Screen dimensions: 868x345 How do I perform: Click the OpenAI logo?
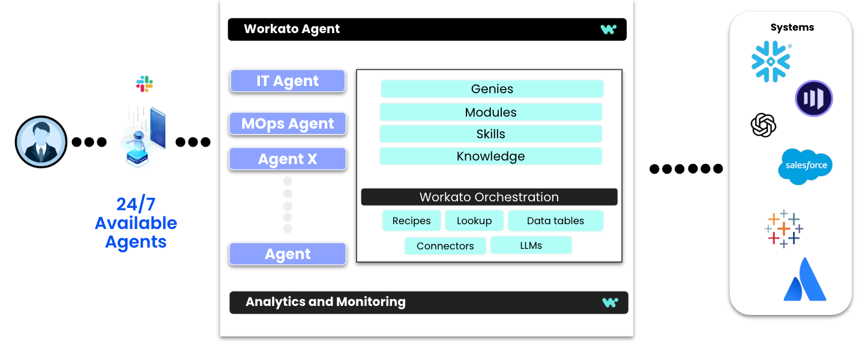click(x=763, y=126)
